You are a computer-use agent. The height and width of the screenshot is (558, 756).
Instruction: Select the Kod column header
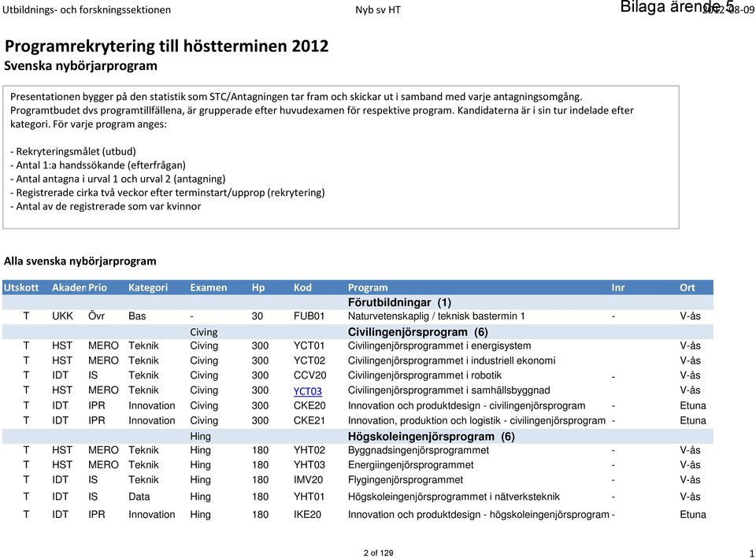302,288
